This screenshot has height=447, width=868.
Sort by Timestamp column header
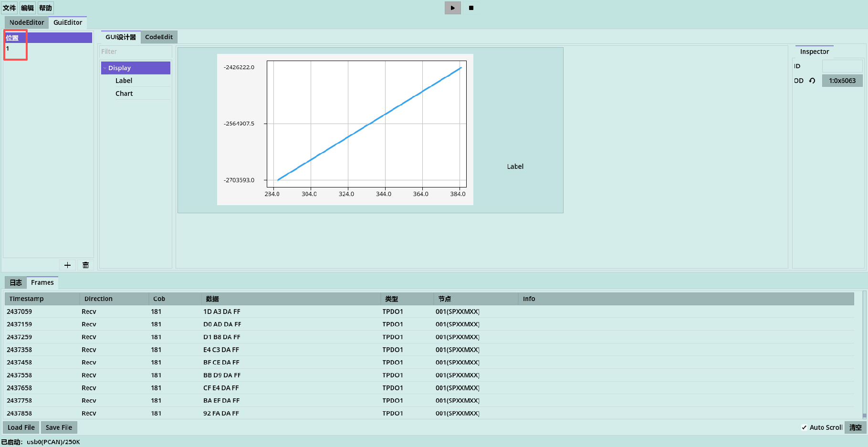42,299
